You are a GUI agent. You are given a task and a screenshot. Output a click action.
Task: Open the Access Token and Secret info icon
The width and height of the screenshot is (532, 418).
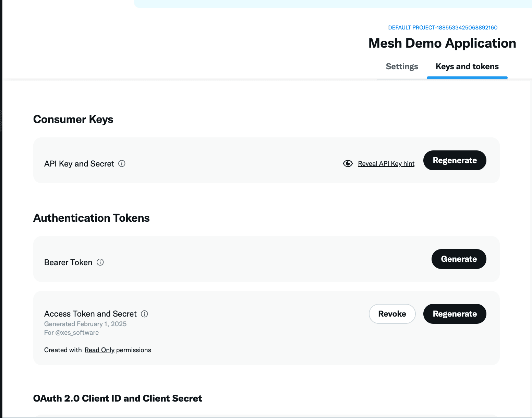(144, 314)
